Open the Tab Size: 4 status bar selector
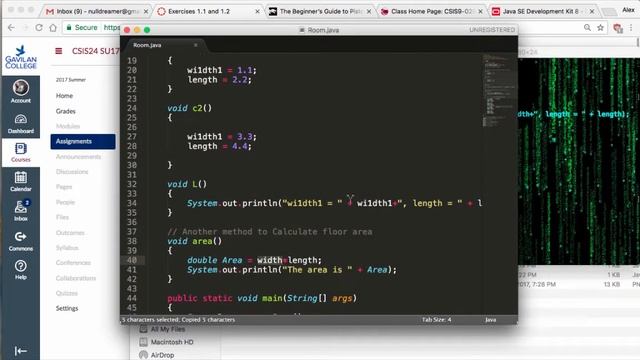Image resolution: width=640 pixels, height=360 pixels. pos(436,320)
